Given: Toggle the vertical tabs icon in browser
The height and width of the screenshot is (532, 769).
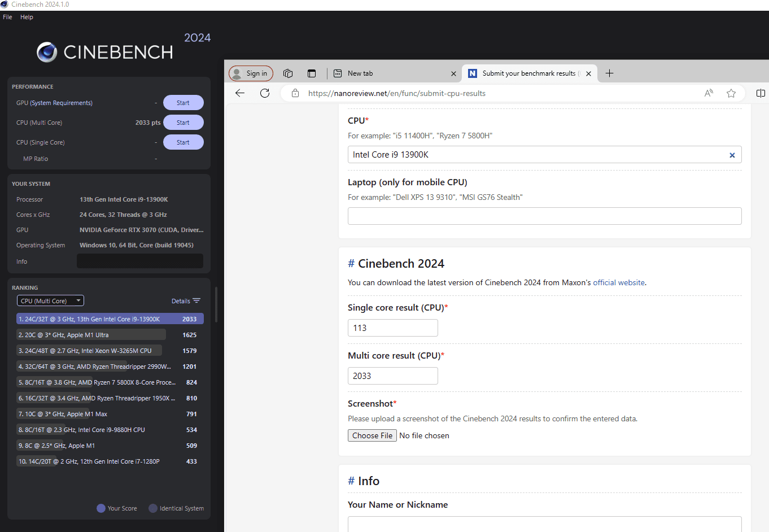Looking at the screenshot, I should [x=312, y=73].
